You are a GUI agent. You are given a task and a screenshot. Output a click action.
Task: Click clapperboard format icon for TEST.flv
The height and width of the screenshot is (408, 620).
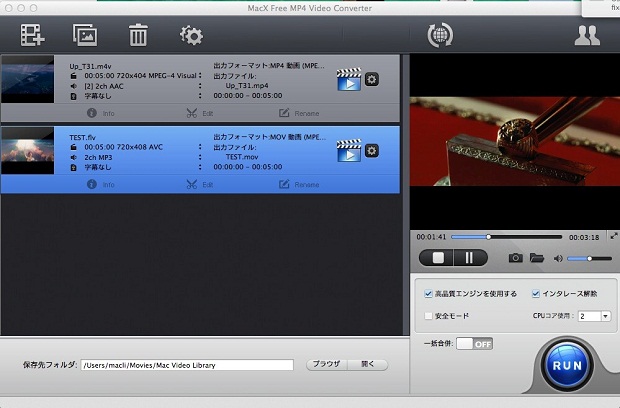click(x=349, y=151)
